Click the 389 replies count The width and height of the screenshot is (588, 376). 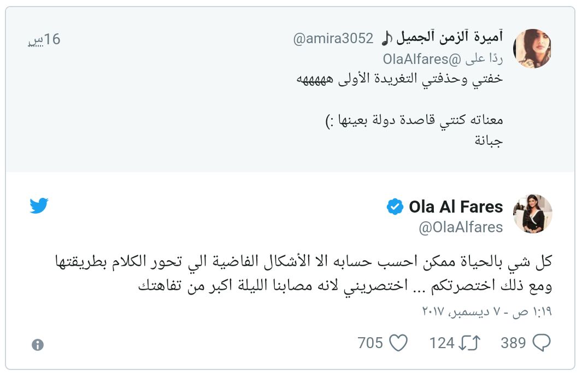point(513,343)
